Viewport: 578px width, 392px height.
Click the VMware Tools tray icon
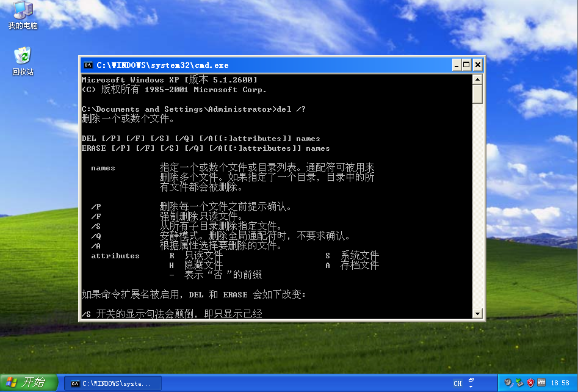pos(541,383)
